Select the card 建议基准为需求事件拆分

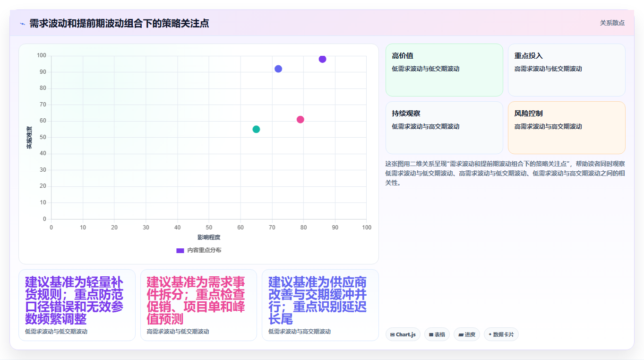point(198,305)
